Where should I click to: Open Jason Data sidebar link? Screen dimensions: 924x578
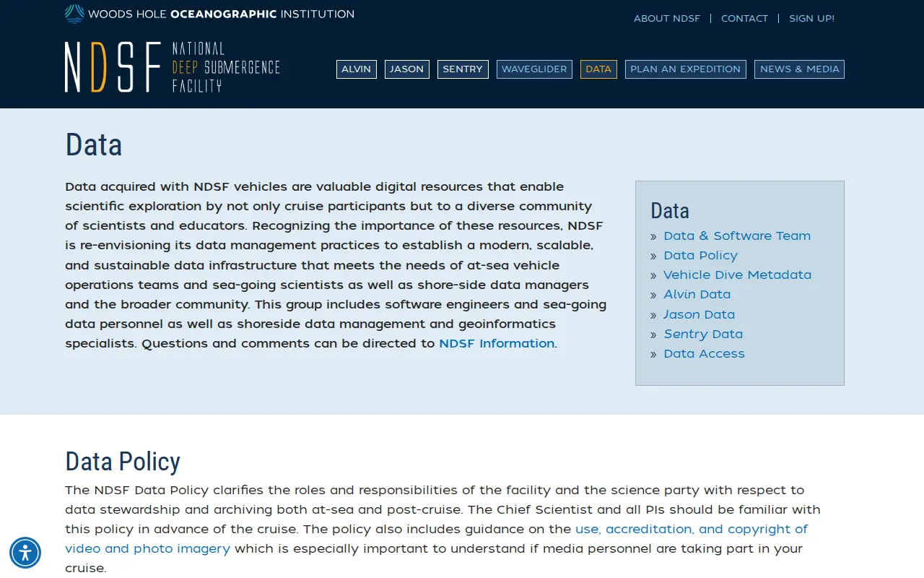point(699,314)
